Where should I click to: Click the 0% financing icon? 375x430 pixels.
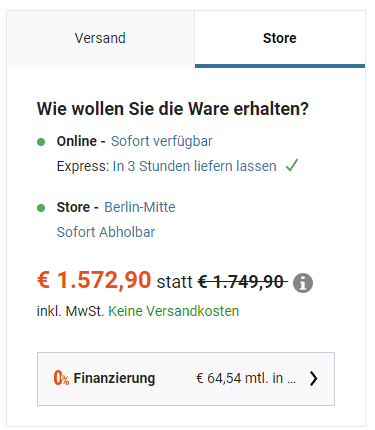(61, 378)
